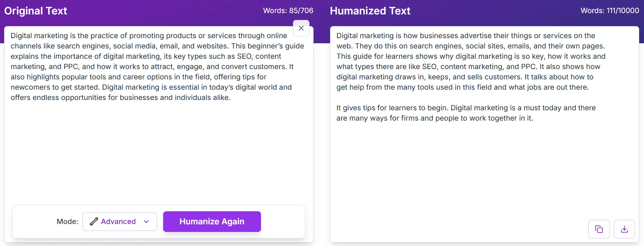Download the humanized text

624,229
